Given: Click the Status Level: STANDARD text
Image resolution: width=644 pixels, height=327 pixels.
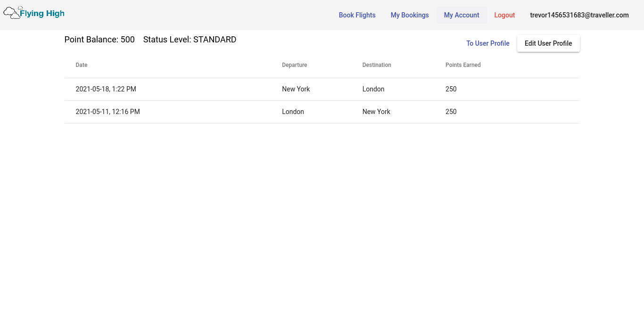Looking at the screenshot, I should coord(190,40).
